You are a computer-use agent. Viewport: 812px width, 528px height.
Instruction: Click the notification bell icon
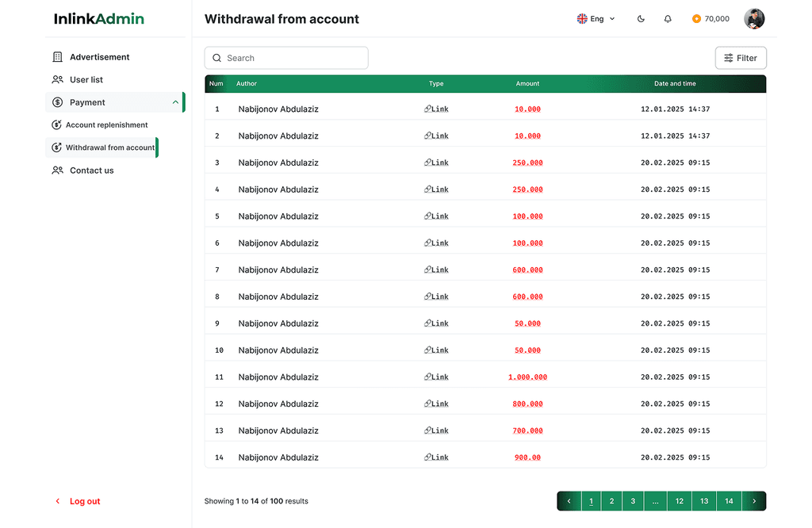coord(668,19)
